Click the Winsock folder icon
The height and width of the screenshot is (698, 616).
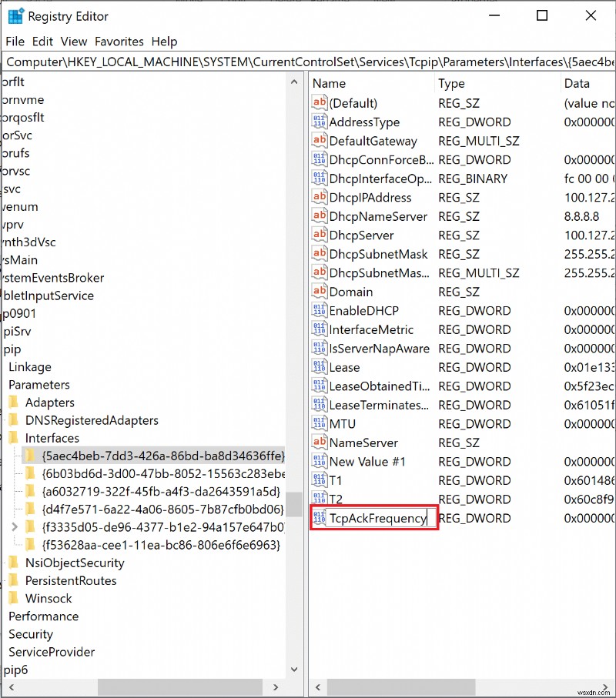[14, 598]
